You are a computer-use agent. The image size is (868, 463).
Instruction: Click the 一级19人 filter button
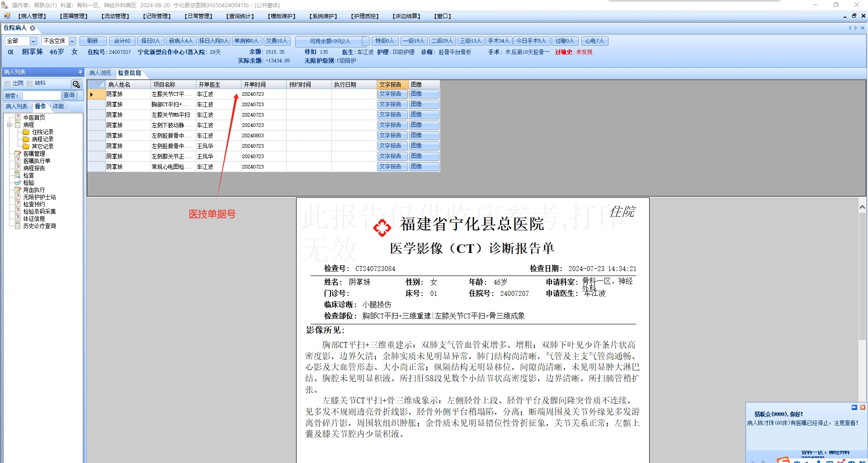point(414,41)
